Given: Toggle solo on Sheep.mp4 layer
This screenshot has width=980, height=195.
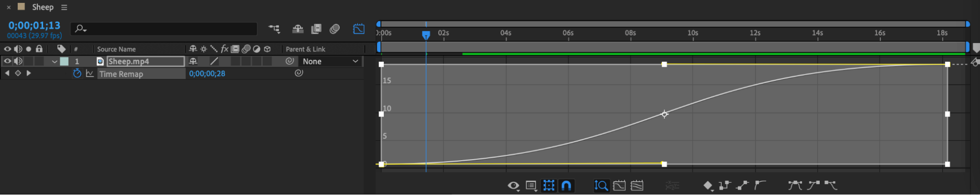Looking at the screenshot, I should (x=28, y=61).
